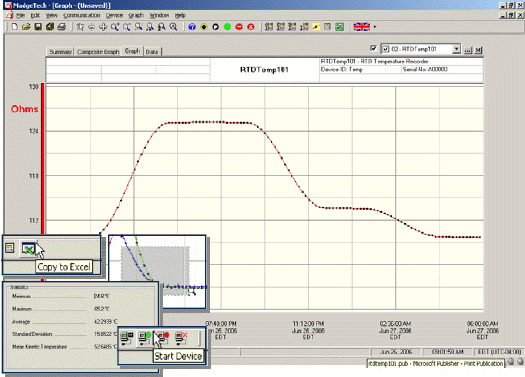Viewport: 525px width, 377px height.
Task: Click the Microsoft Publisher taskbar button
Action: click(436, 363)
